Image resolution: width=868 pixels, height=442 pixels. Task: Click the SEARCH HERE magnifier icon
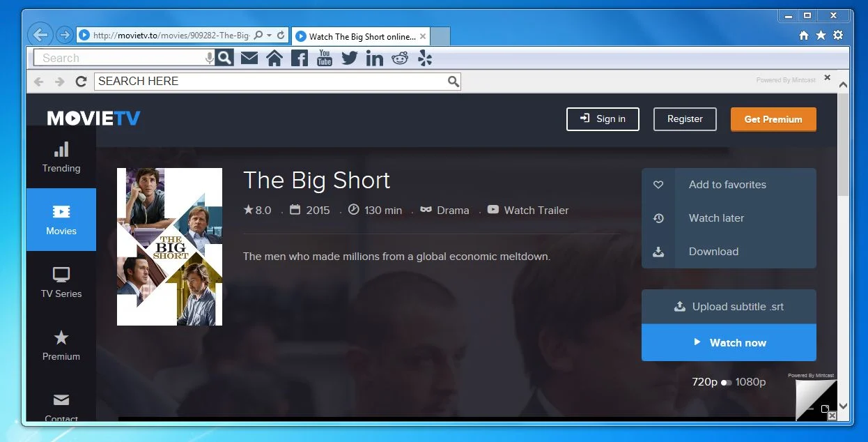[x=454, y=82]
